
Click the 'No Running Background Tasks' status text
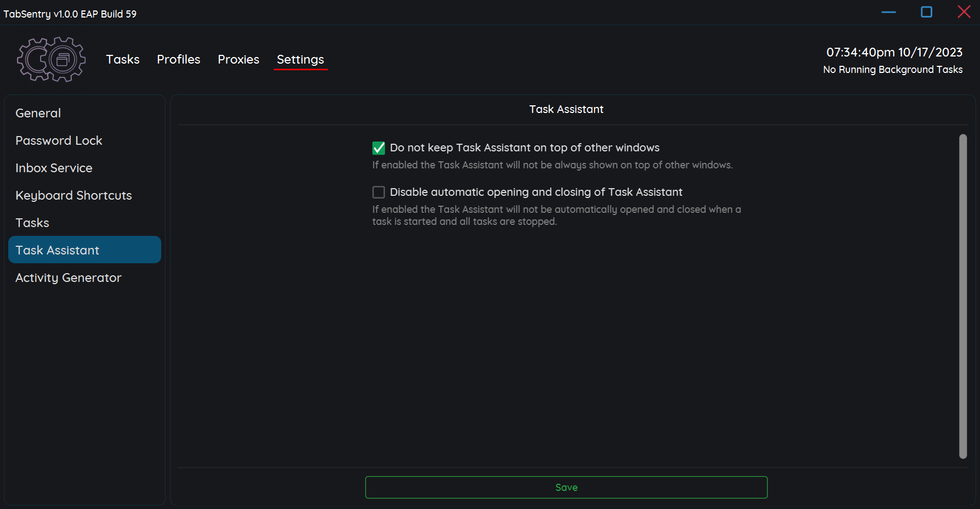[x=892, y=70]
